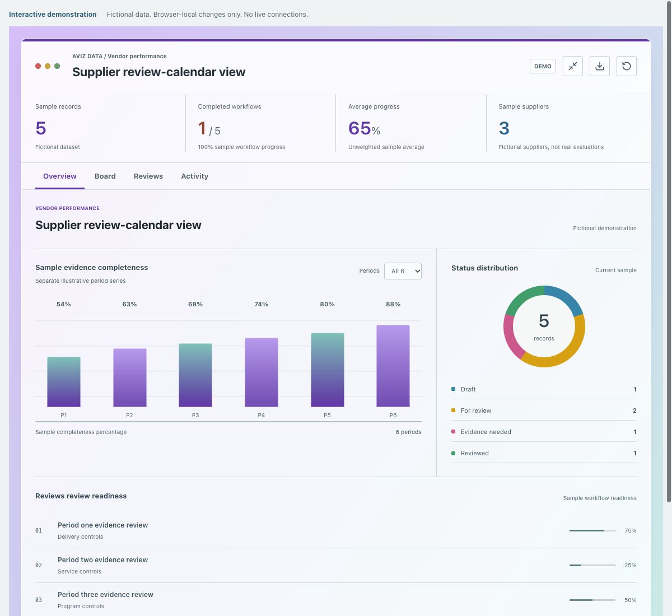The image size is (672, 616).
Task: Click the Evidence needed legend row
Action: [x=544, y=432]
